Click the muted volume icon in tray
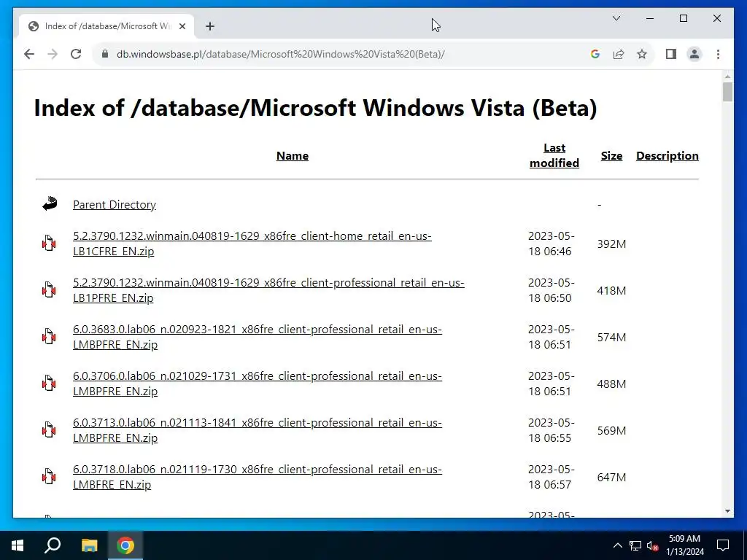The image size is (747, 560). (x=652, y=545)
